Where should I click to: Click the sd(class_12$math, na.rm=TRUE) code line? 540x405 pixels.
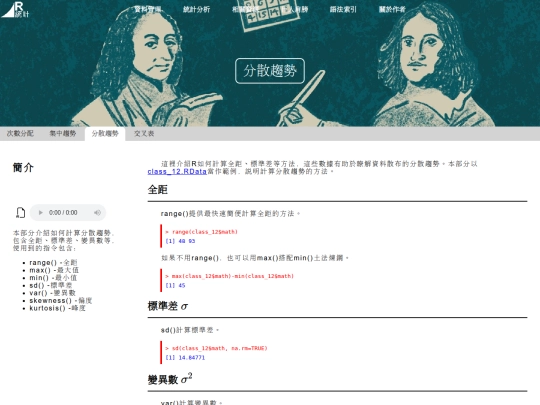pos(216,349)
